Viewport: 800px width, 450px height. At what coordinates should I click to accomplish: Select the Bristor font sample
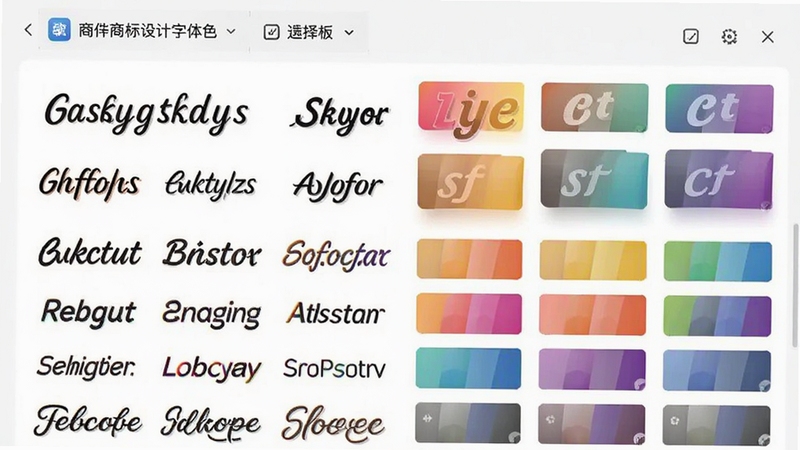[212, 253]
